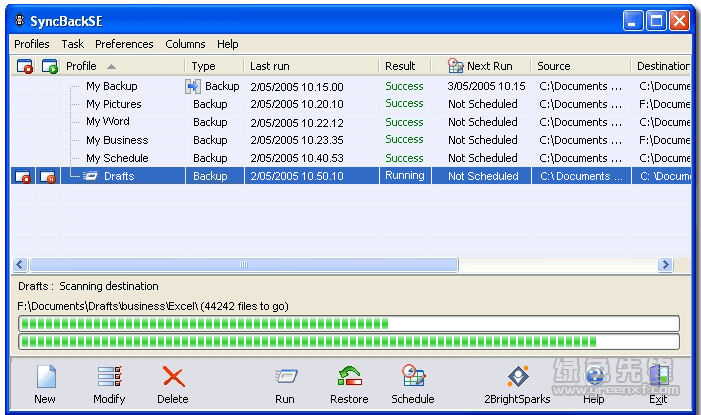The width and height of the screenshot is (701, 415).
Task: Open the Task menu
Action: [x=72, y=44]
